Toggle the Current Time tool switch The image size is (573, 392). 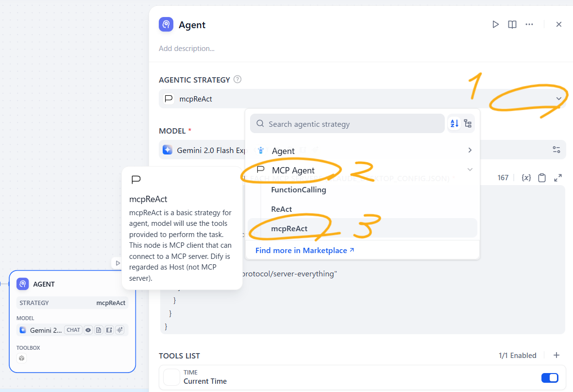[x=550, y=377]
